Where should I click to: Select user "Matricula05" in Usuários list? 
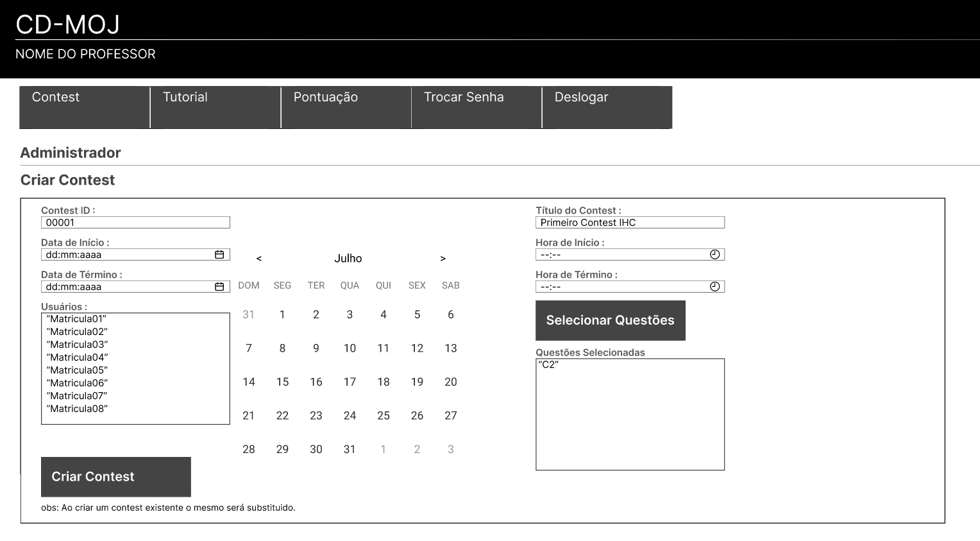click(x=77, y=370)
